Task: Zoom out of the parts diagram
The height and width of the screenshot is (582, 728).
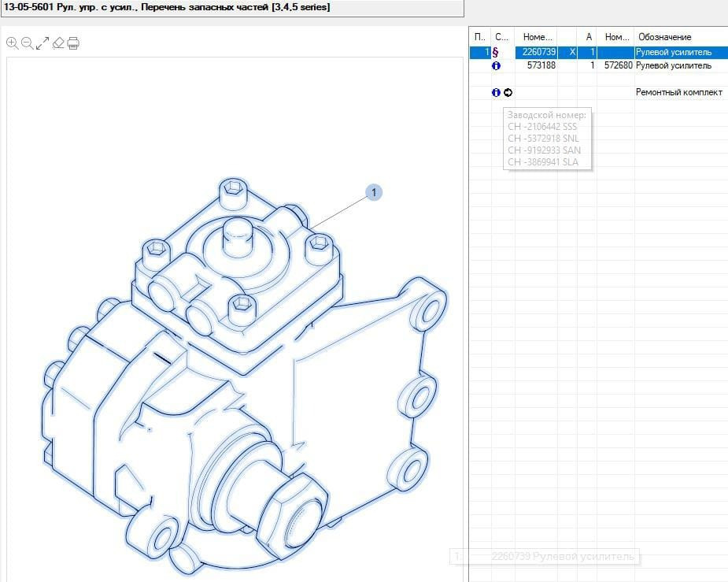Action: pyautogui.click(x=27, y=43)
